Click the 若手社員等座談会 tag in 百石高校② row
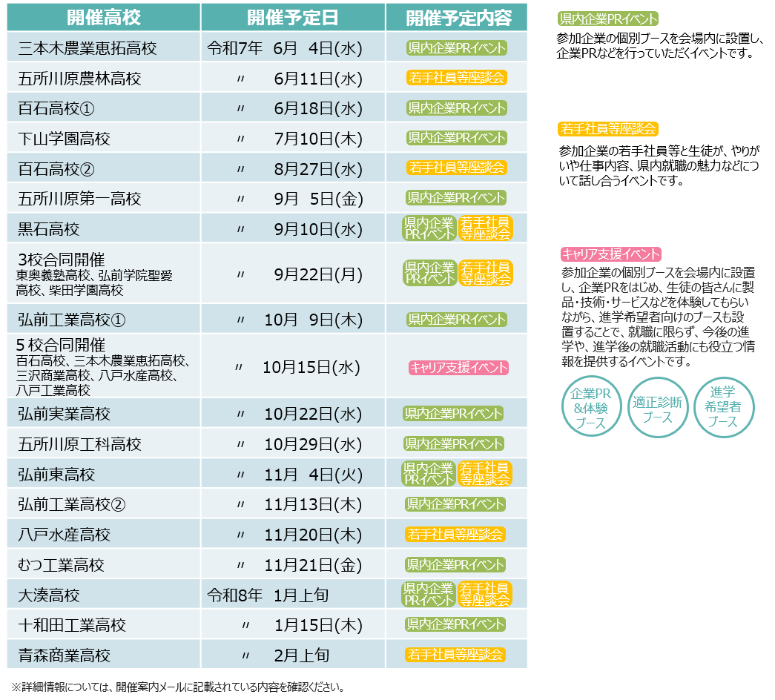Screen dimensions: 775x700 pos(457,168)
